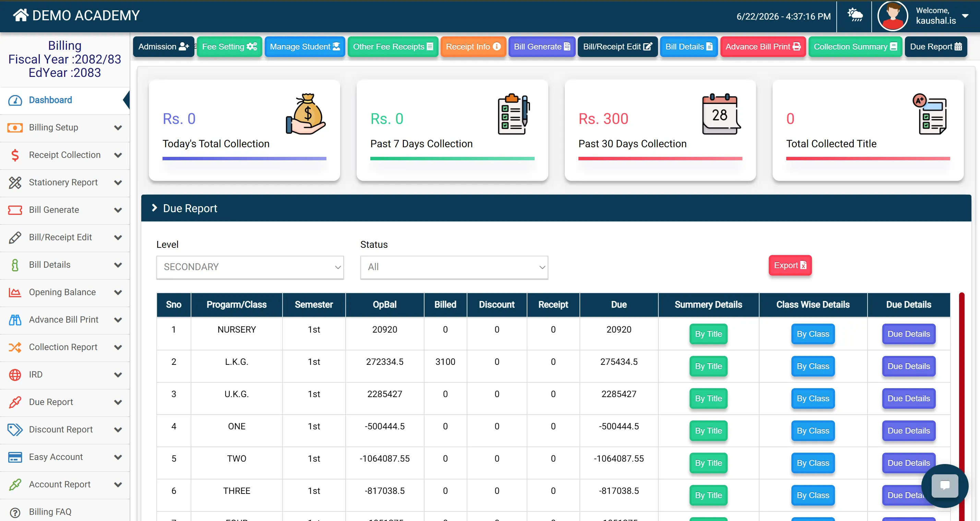This screenshot has width=980, height=521.
Task: Click the Past 30 Days Collection card
Action: [x=660, y=130]
